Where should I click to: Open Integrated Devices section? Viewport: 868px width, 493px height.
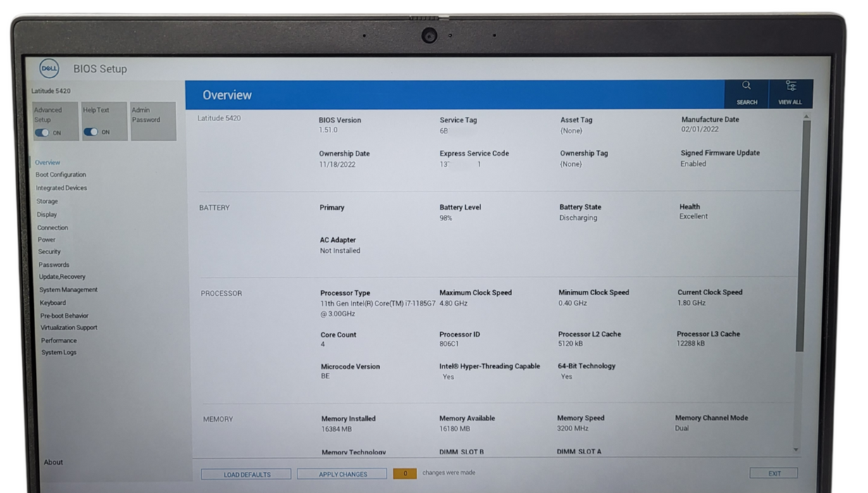pyautogui.click(x=61, y=188)
